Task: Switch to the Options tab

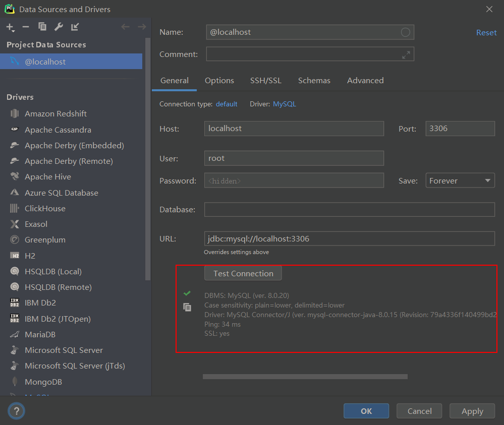Action: coord(219,81)
